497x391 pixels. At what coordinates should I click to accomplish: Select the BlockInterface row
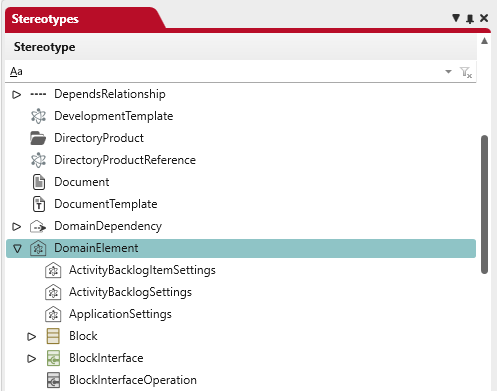(241, 358)
